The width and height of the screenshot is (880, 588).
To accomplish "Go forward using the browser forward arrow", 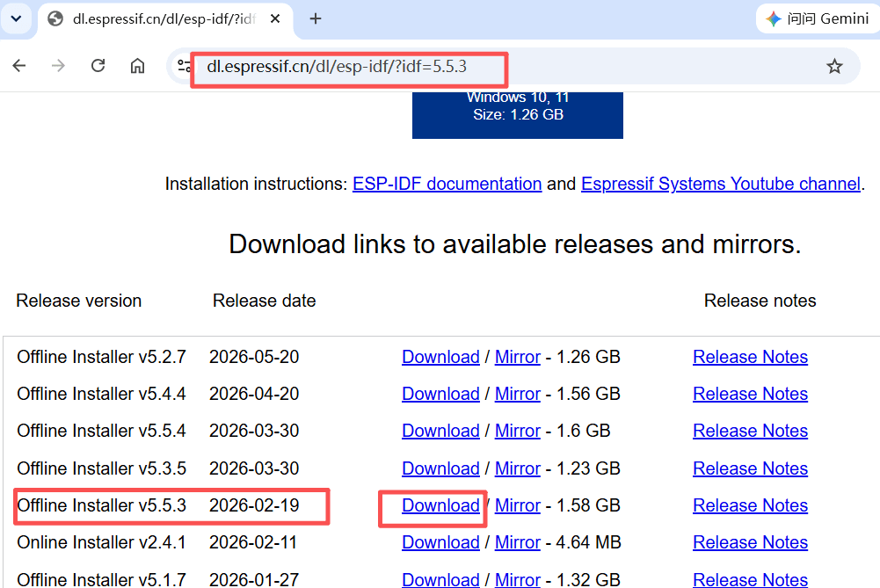I will tap(58, 66).
